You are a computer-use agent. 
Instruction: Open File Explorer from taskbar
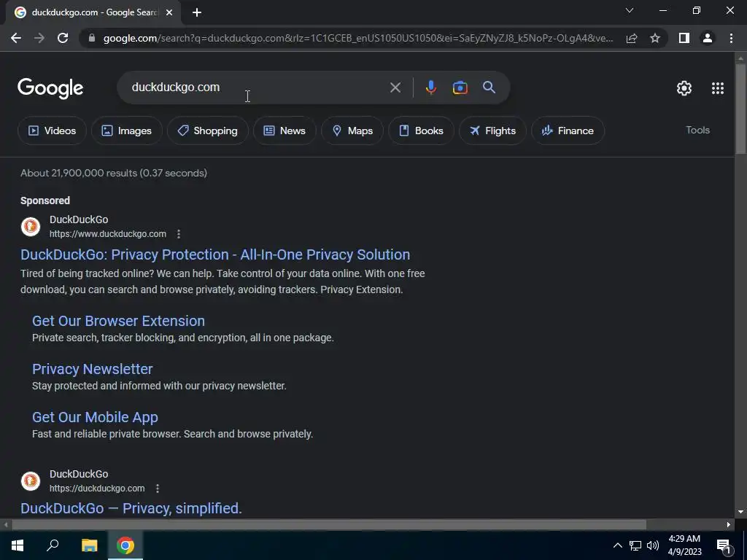(x=89, y=545)
